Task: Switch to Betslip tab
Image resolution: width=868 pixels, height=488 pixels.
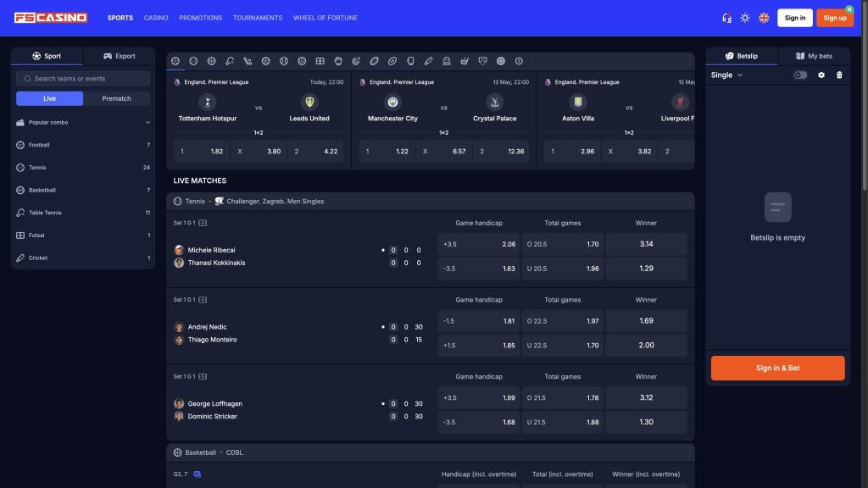Action: coord(741,56)
